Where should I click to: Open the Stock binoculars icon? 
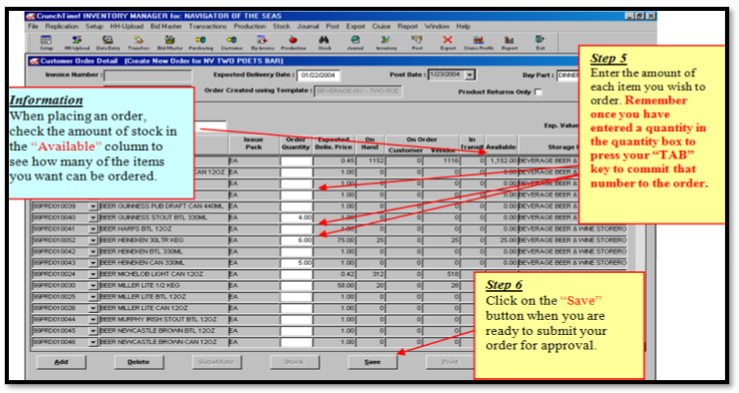pyautogui.click(x=324, y=42)
